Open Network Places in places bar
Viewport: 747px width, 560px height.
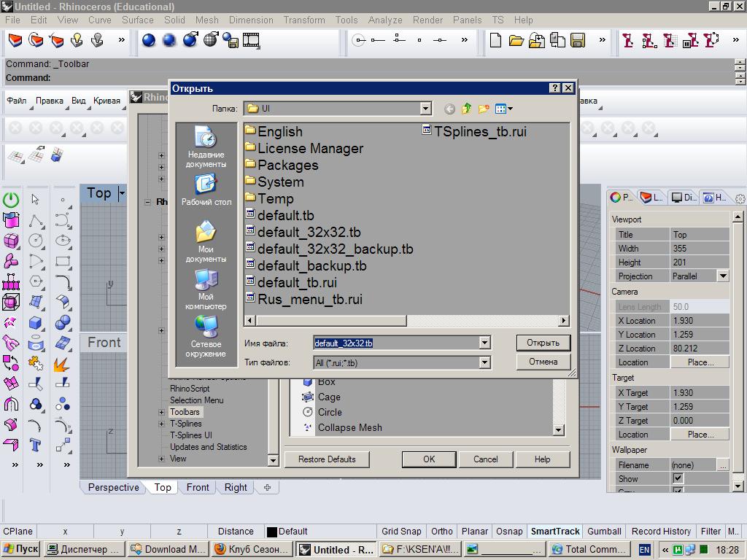206,336
